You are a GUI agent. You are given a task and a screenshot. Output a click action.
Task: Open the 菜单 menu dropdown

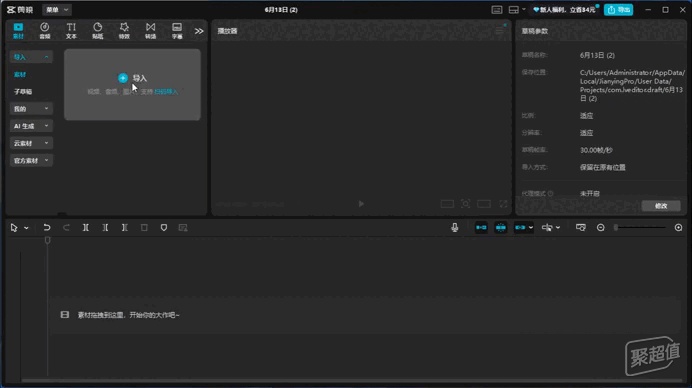[x=57, y=10]
